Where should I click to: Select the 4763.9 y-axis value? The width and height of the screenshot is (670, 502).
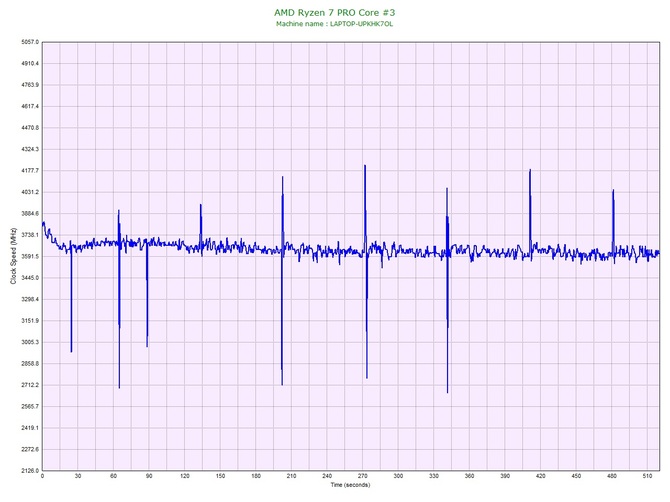(x=30, y=85)
